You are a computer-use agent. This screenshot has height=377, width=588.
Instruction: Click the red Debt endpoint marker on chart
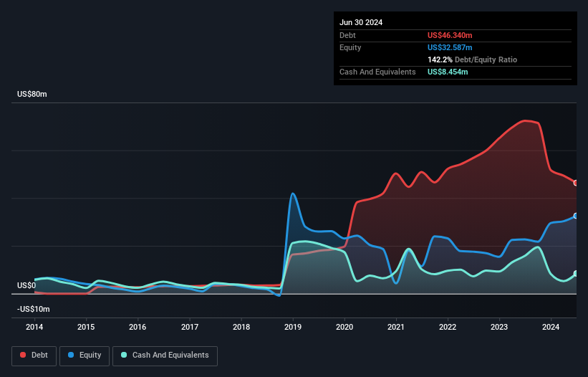click(x=576, y=183)
